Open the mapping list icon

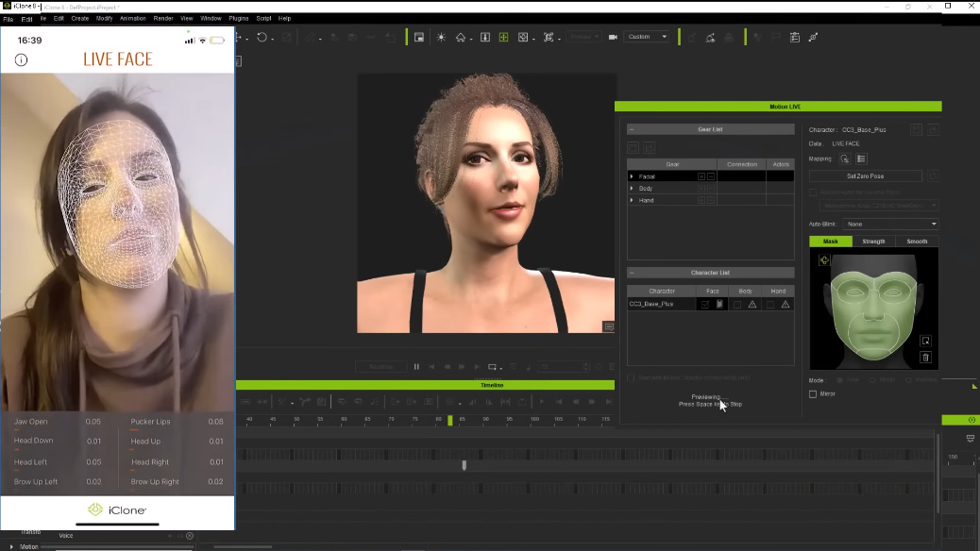pos(861,159)
